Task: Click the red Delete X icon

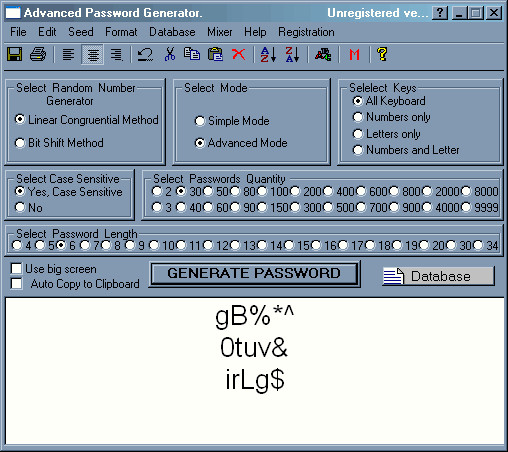Action: pos(239,54)
